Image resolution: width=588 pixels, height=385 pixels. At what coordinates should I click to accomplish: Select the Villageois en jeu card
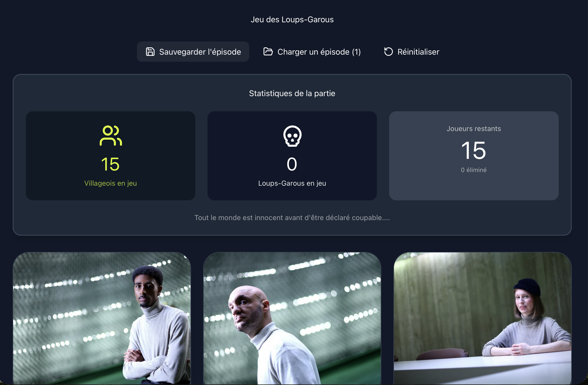[111, 156]
